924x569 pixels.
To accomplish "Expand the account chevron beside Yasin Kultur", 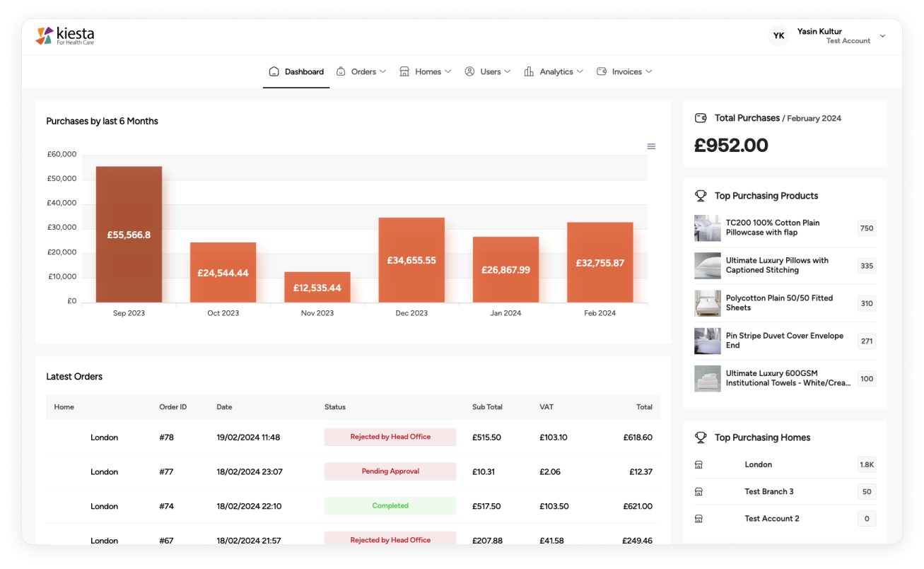I will tap(882, 35).
